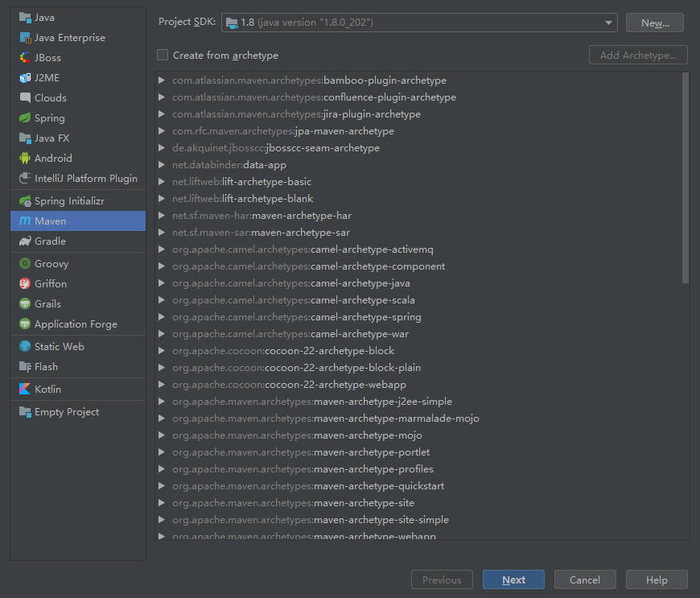The width and height of the screenshot is (700, 598).
Task: Click the Maven 'm' icon
Action: [25, 221]
